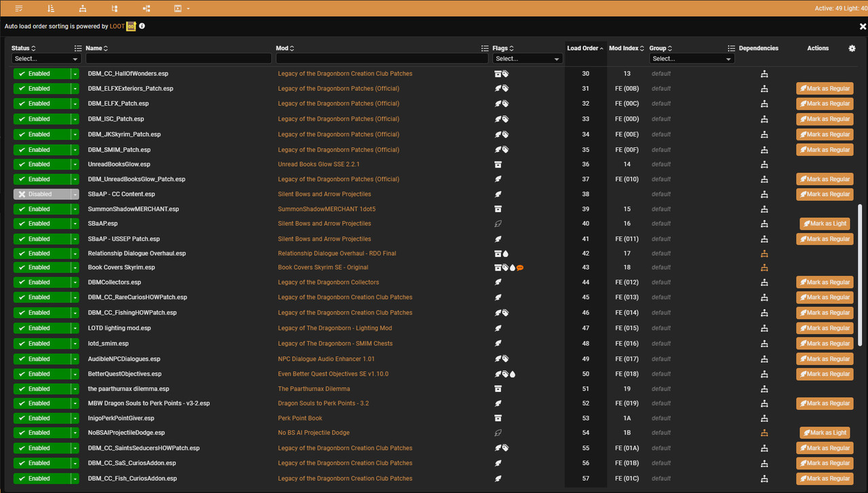
Task: Toggle Enabled status for the paarthurnax dilemma.esp
Action: [41, 389]
